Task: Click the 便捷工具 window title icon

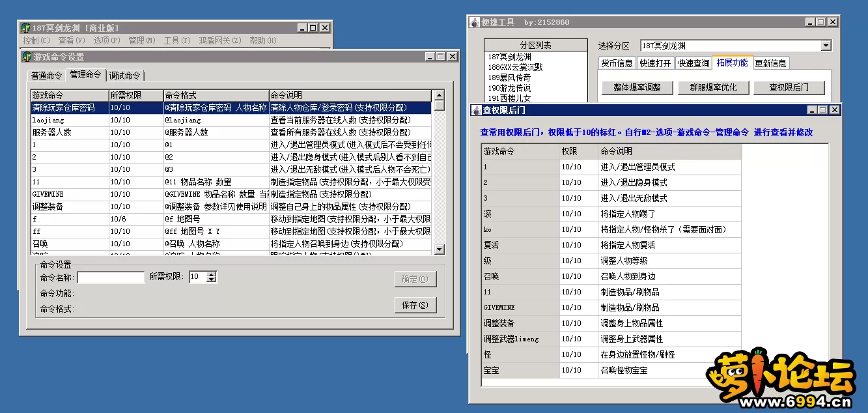Action: 475,22
